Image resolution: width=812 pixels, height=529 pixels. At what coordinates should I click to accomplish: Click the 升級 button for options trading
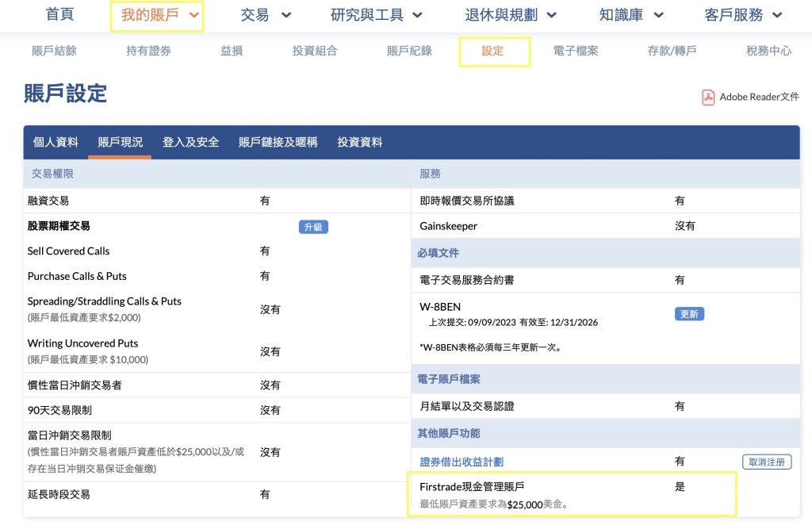pyautogui.click(x=313, y=227)
